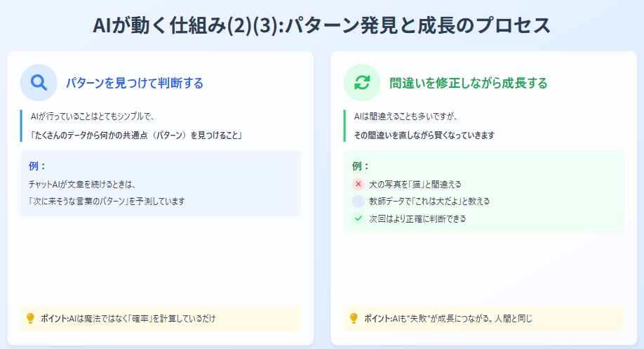Viewport: 644px width, 349px height.
Task: Click the 例： label in the green box
Action: (x=361, y=166)
